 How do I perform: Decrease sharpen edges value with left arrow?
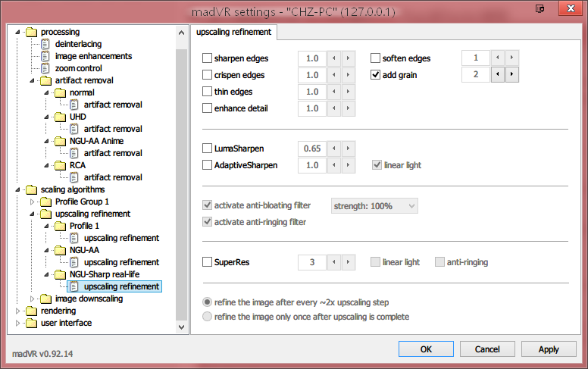pyautogui.click(x=333, y=58)
